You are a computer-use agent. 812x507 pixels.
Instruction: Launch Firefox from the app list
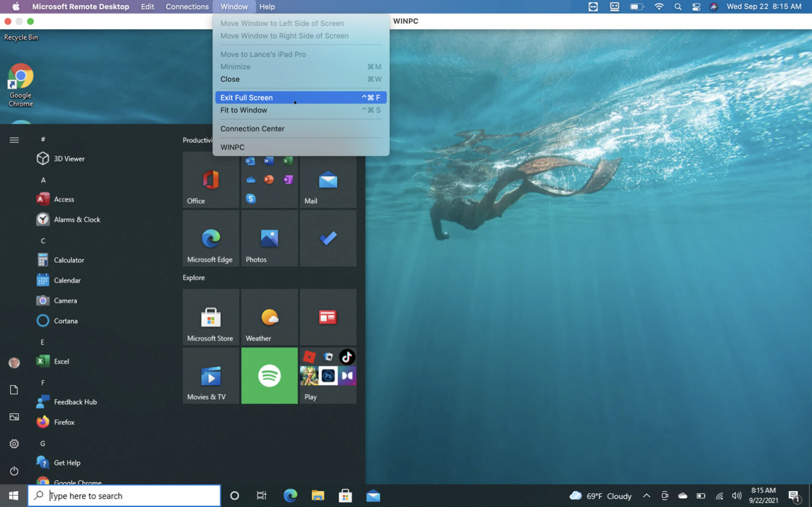pos(55,422)
